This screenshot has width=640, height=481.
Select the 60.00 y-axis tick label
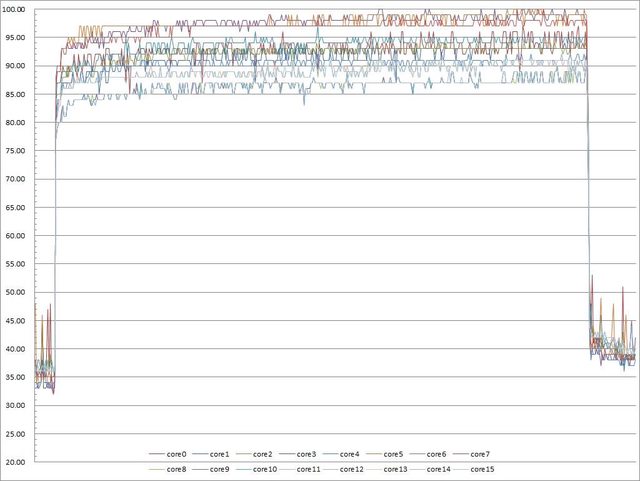point(15,236)
